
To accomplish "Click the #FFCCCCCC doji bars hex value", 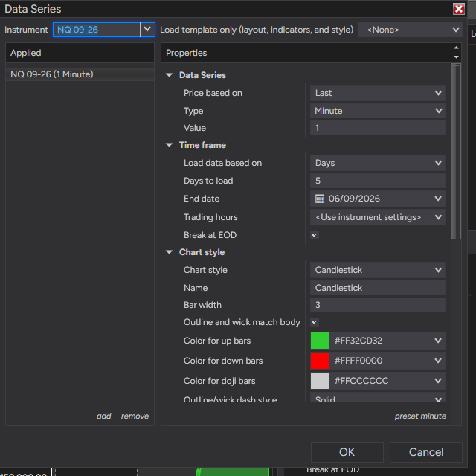I will [x=361, y=381].
